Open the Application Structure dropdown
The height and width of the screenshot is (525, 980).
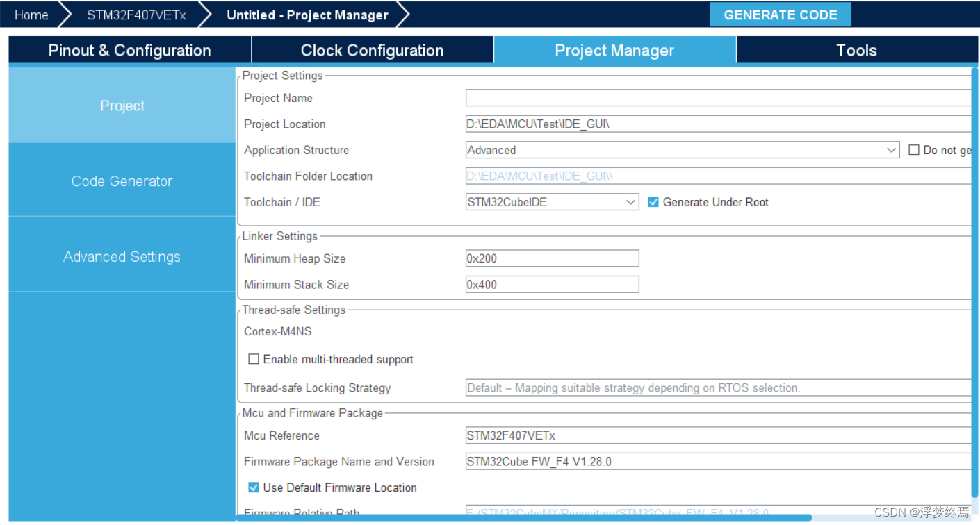click(x=683, y=150)
